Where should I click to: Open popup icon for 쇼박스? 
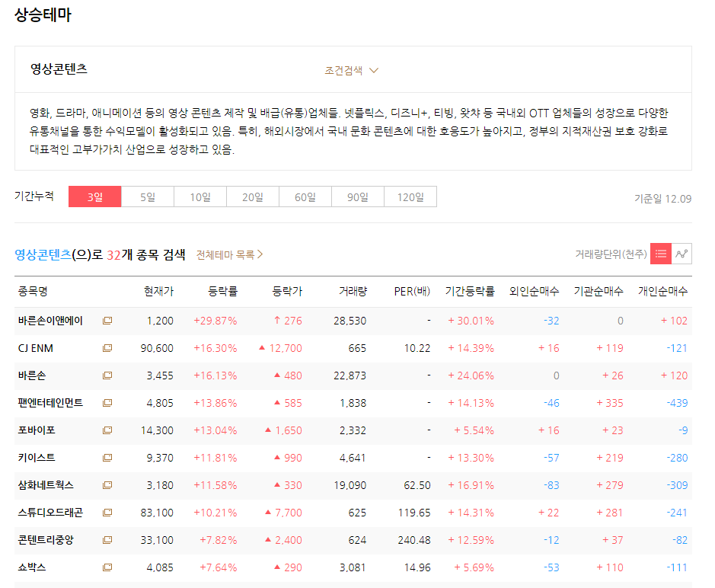click(x=107, y=567)
